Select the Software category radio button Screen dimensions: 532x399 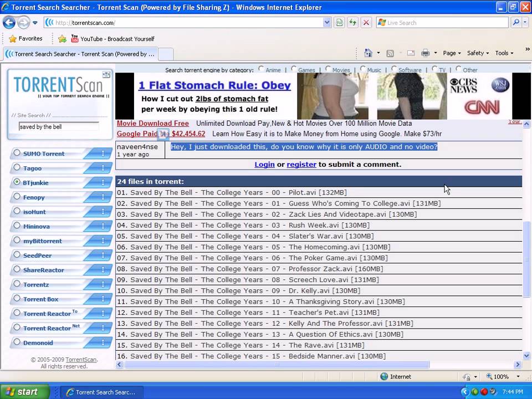point(394,69)
